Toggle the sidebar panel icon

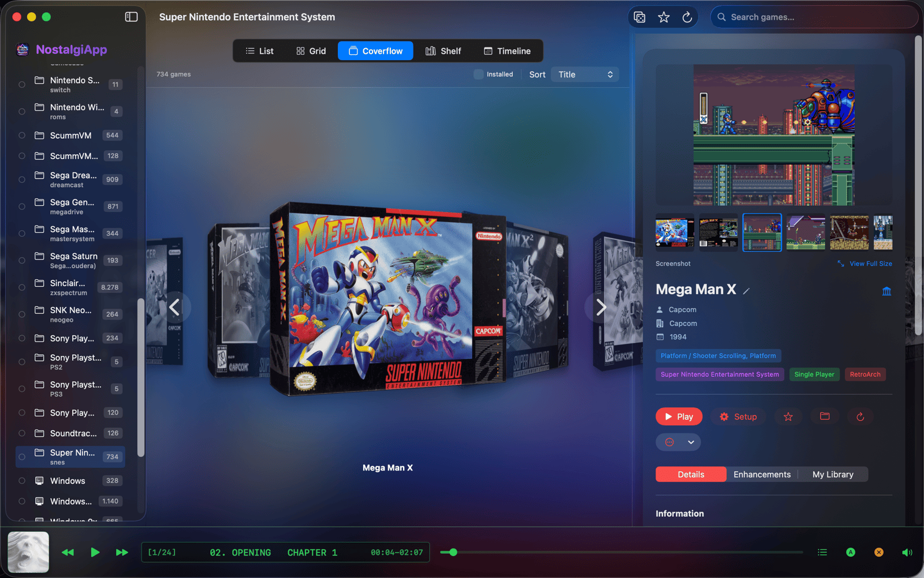click(x=131, y=17)
